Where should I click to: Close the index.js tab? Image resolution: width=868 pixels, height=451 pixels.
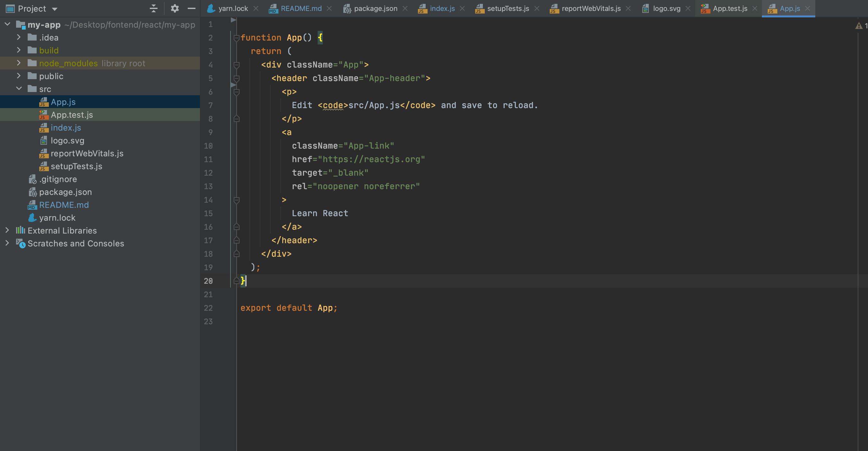coord(463,8)
